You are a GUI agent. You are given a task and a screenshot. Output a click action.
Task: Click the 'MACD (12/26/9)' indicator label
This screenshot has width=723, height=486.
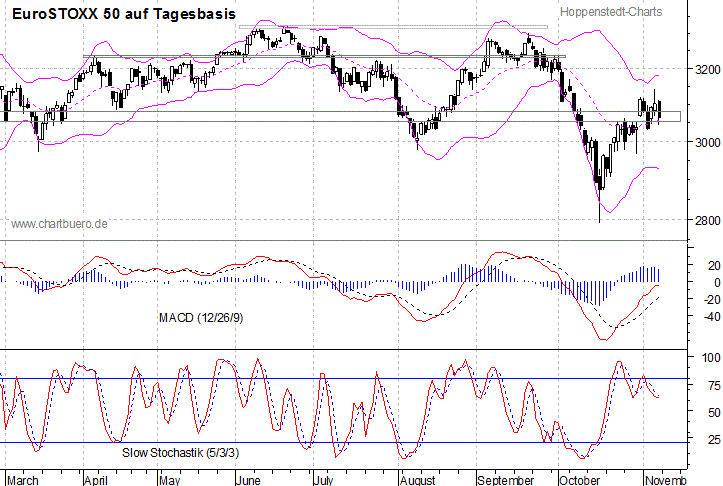click(201, 318)
